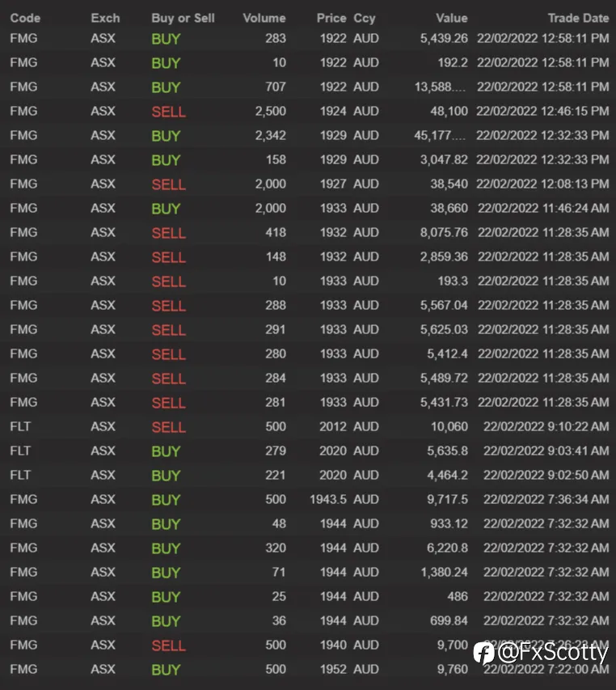
Task: Select the price cell 1952
Action: click(333, 668)
